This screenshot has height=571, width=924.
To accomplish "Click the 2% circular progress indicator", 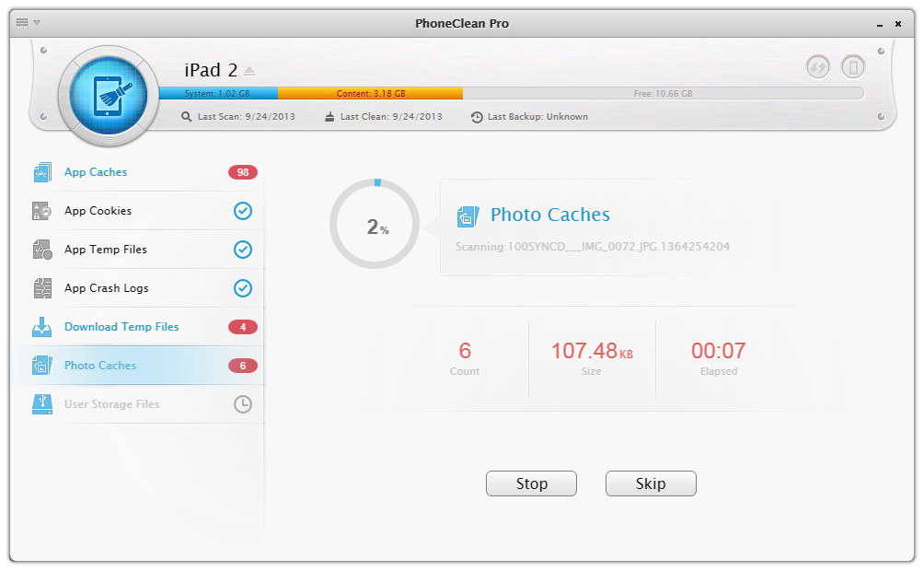I will tap(377, 226).
